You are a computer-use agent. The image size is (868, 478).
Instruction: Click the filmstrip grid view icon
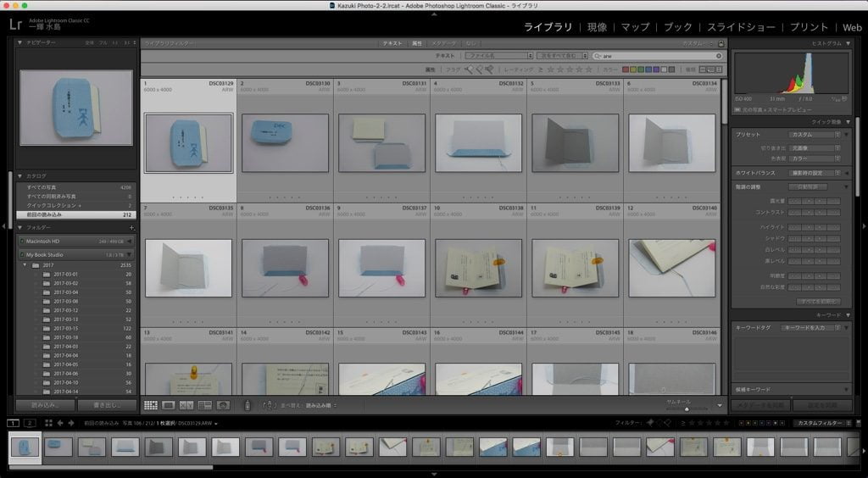(48, 423)
